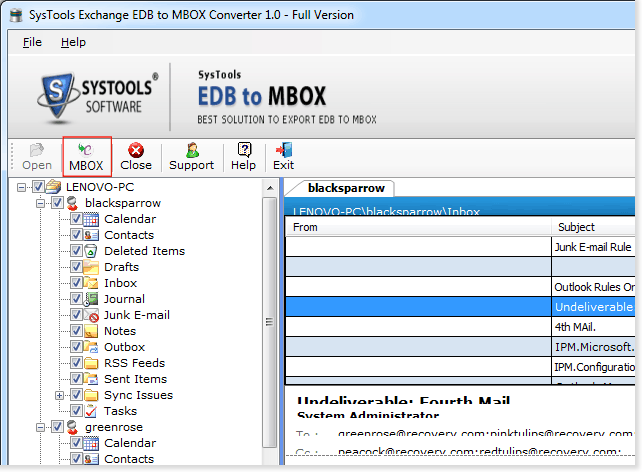
Task: Select the Junk E-mail folder icon
Action: (93, 315)
